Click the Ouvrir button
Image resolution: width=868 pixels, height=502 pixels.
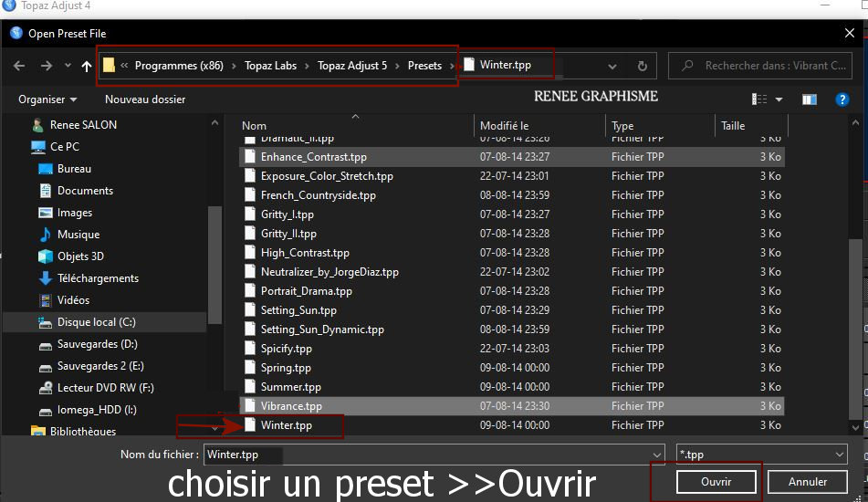pos(716,482)
